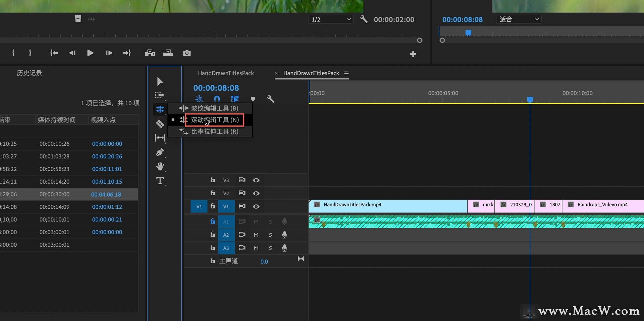The width and height of the screenshot is (644, 321).
Task: Play the source monitor clip
Action: 90,53
